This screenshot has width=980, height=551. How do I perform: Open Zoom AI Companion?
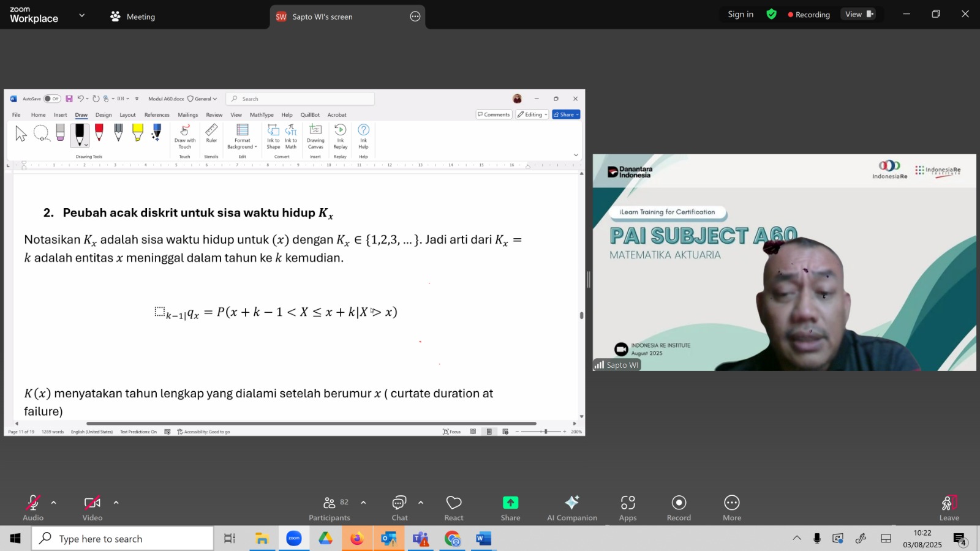click(572, 508)
